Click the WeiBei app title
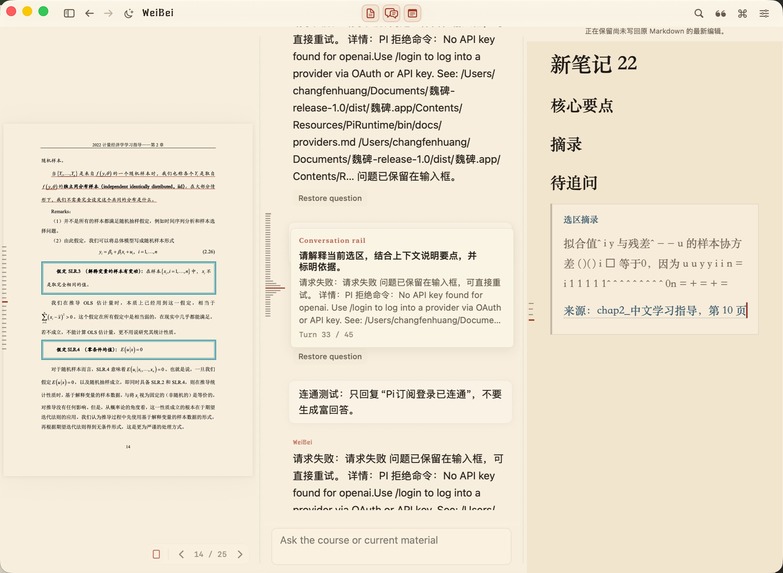 point(158,13)
